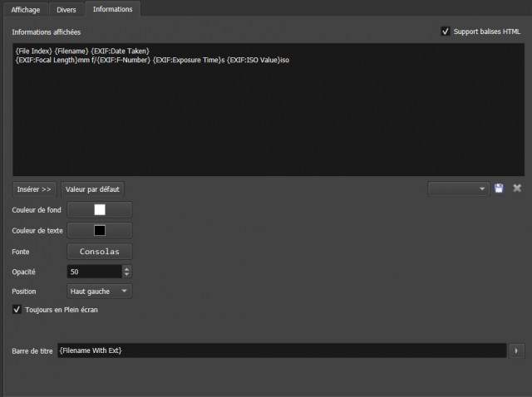
Task: Toggle the Support balises HTML checkbox
Action: click(x=446, y=32)
